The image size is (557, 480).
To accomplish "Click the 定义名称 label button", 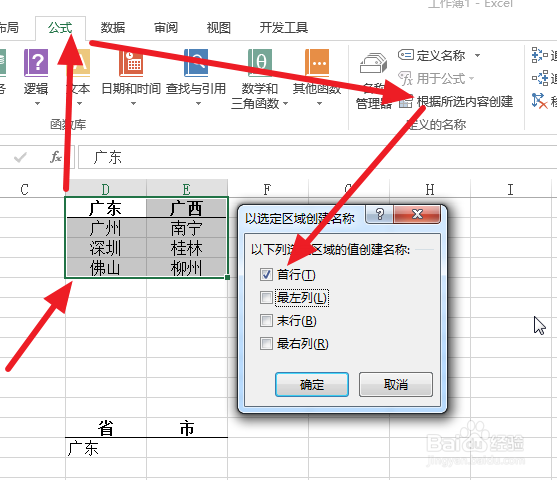I will pyautogui.click(x=440, y=55).
